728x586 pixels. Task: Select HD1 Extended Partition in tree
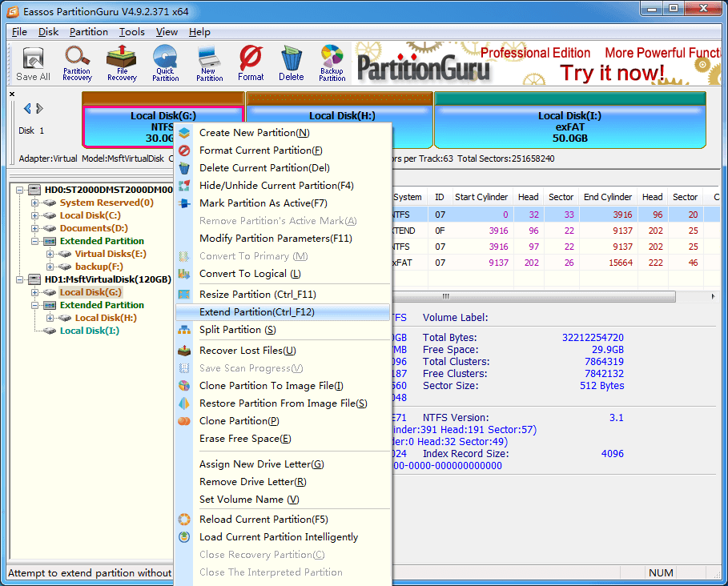(102, 305)
